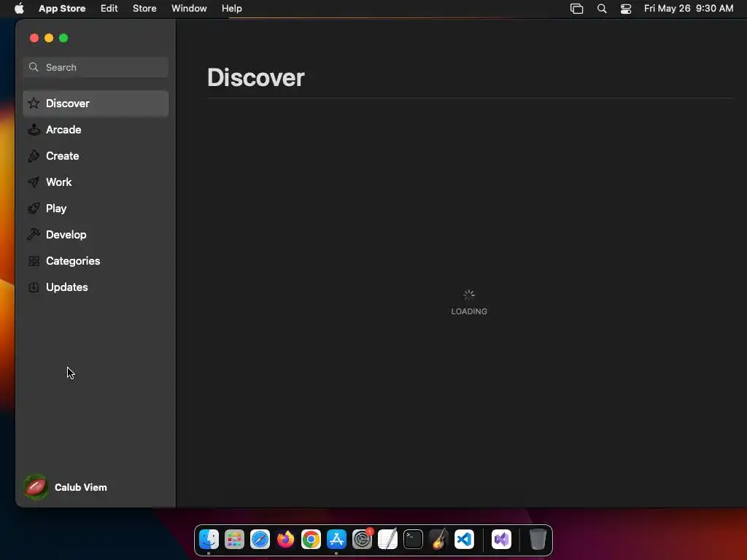Click the Updates download icon
This screenshot has width=747, height=560.
34,287
